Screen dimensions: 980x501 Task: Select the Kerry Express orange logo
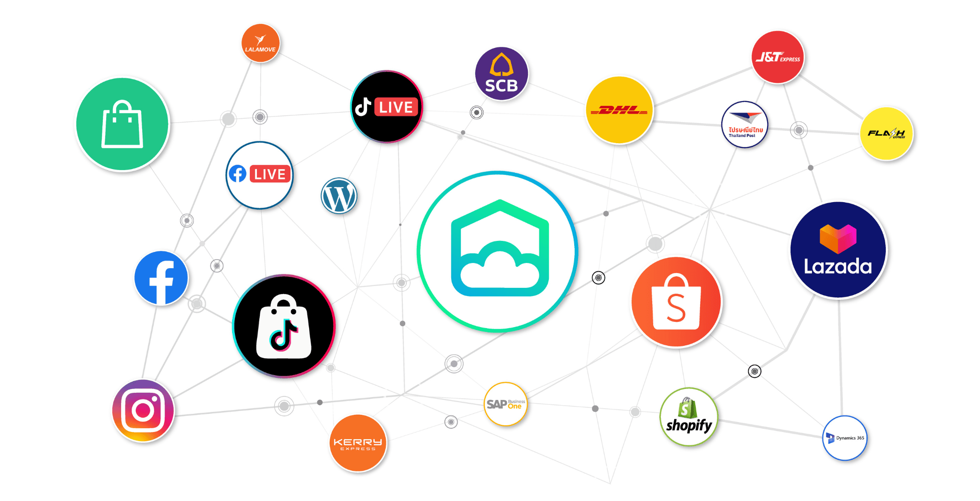357,444
